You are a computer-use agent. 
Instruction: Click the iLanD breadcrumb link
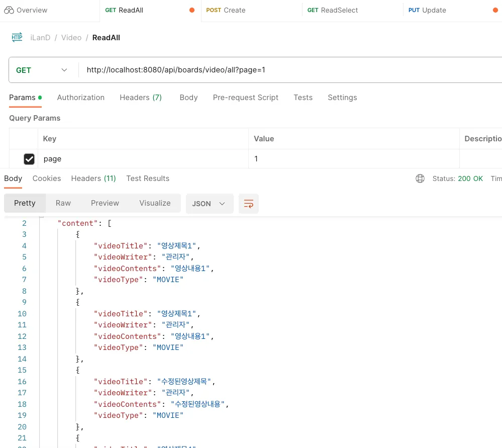[x=40, y=38]
